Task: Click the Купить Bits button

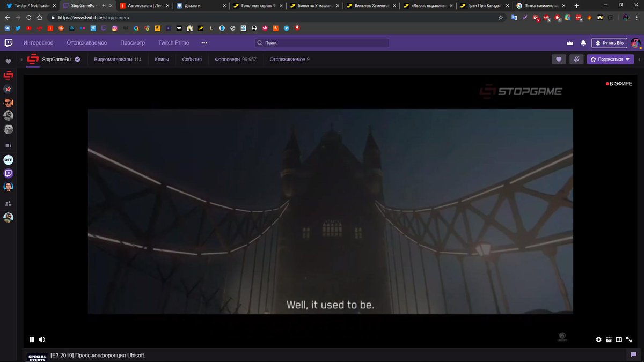Action: tap(609, 42)
